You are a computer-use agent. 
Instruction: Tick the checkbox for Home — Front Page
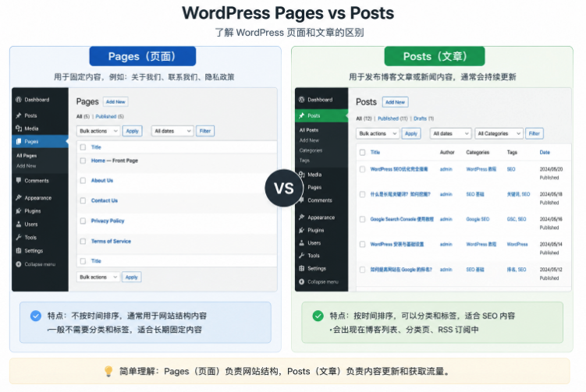click(x=83, y=161)
